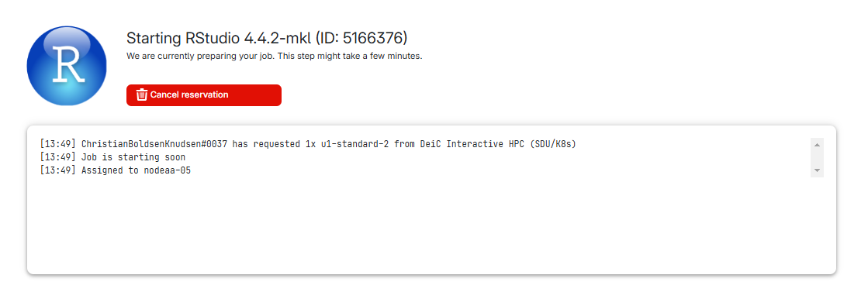The width and height of the screenshot is (868, 299).
Task: Click the log scrollbar up arrow
Action: [x=817, y=144]
